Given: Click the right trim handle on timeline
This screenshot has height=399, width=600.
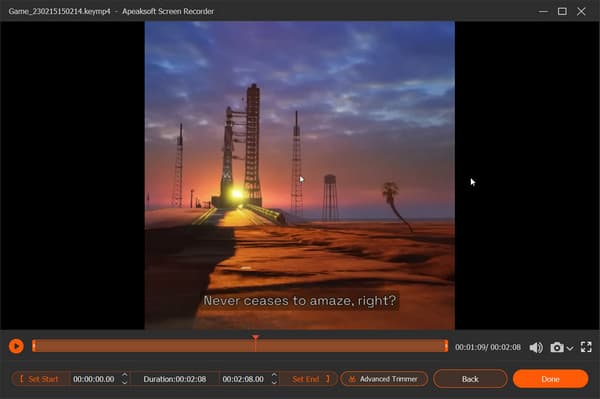Looking at the screenshot, I should [x=446, y=346].
